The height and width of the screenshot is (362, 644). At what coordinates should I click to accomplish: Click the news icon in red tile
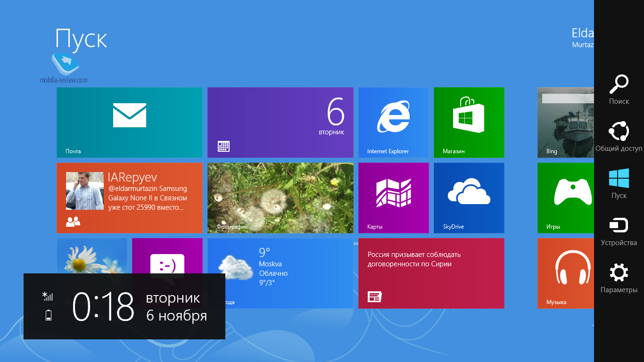point(375,296)
